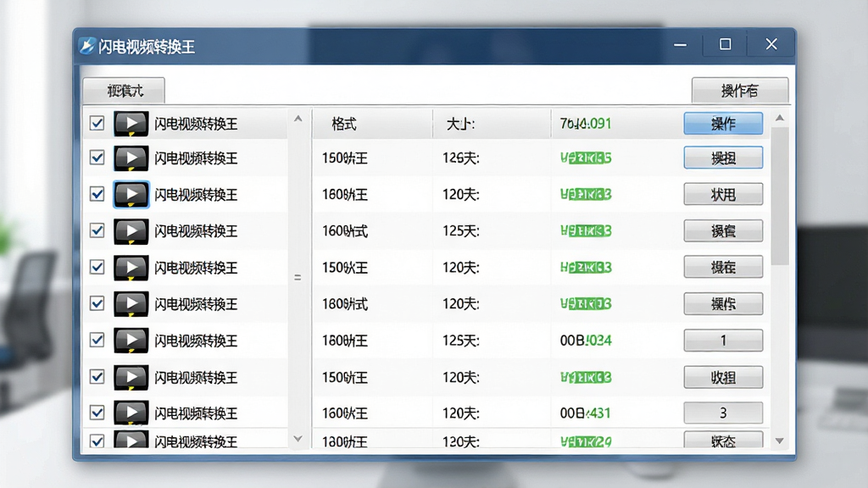The image size is (868, 488).
Task: Click the file list's down scroll arrow
Action: [x=298, y=439]
